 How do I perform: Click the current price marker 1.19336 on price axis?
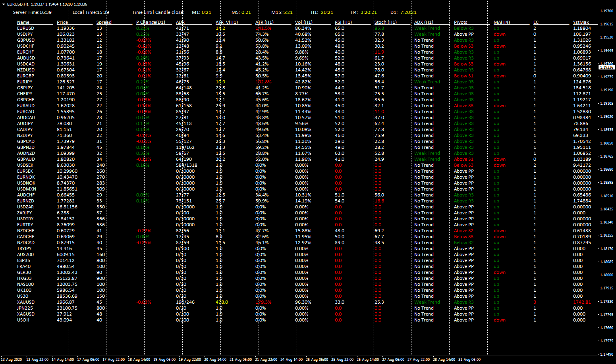pos(606,67)
